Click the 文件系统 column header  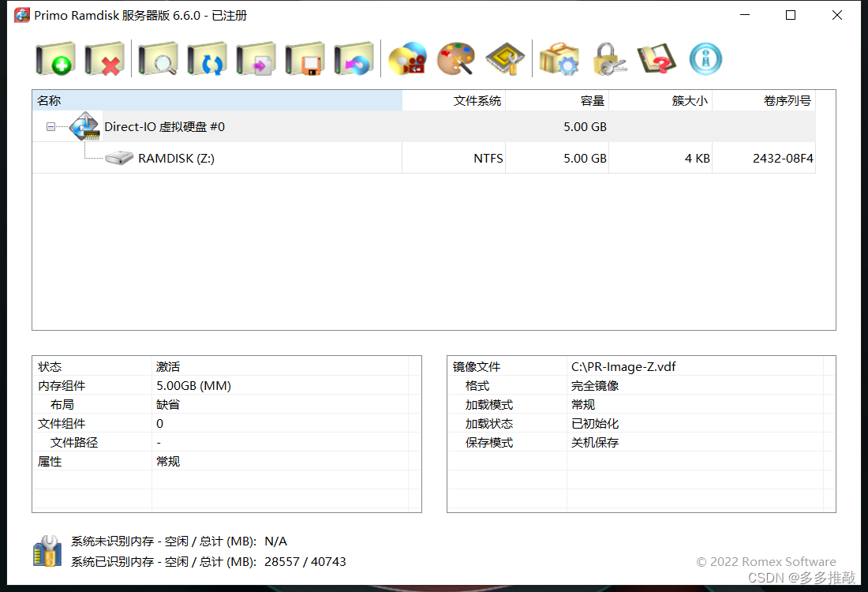(477, 100)
